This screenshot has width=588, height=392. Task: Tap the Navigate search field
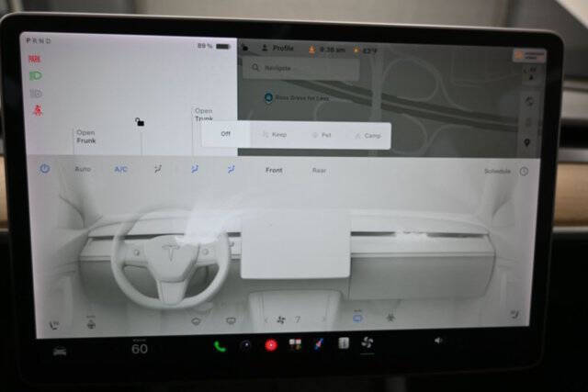click(x=301, y=68)
